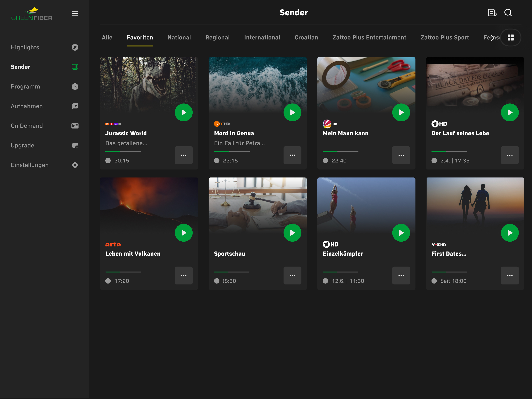This screenshot has height=399, width=532.
Task: Select Zattoo Plus Entertainment tab
Action: 369,38
